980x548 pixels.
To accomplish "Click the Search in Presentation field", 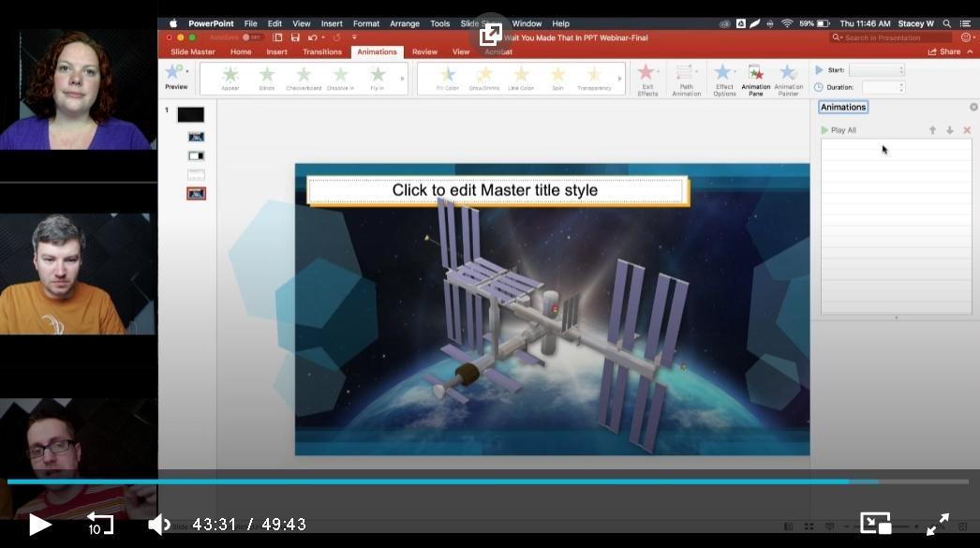I will coord(891,37).
